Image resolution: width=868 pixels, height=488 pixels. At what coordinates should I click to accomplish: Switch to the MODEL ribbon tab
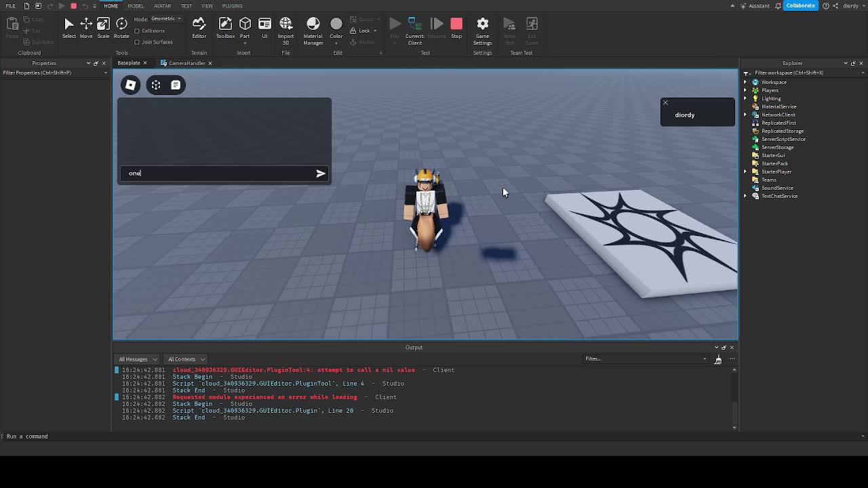point(136,5)
